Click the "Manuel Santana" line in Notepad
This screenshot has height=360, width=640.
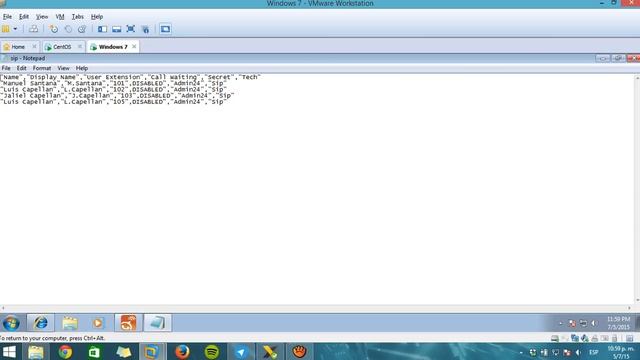pos(113,83)
